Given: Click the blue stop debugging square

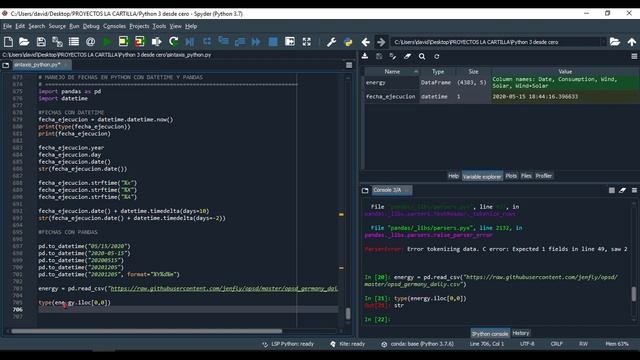Looking at the screenshot, I should click(x=273, y=42).
